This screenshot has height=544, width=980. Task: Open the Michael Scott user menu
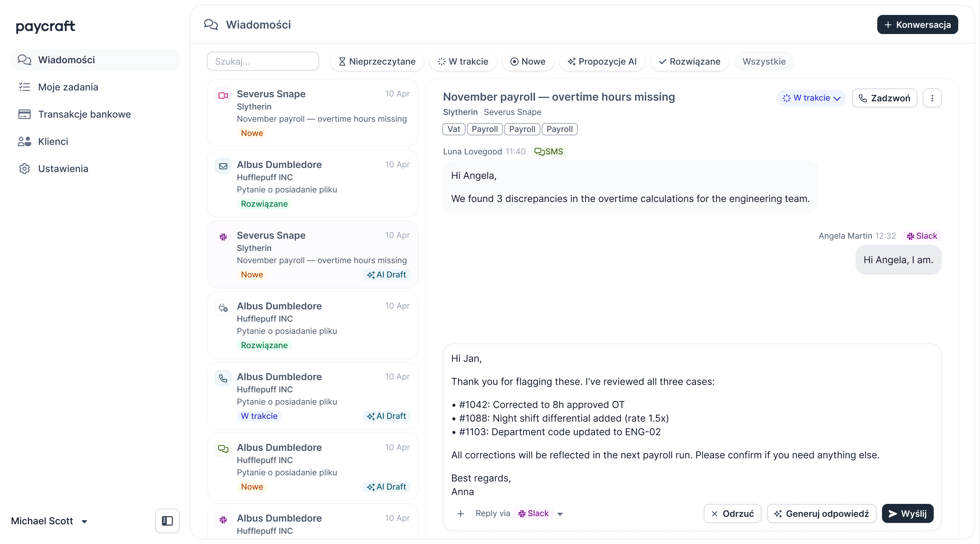(x=49, y=521)
